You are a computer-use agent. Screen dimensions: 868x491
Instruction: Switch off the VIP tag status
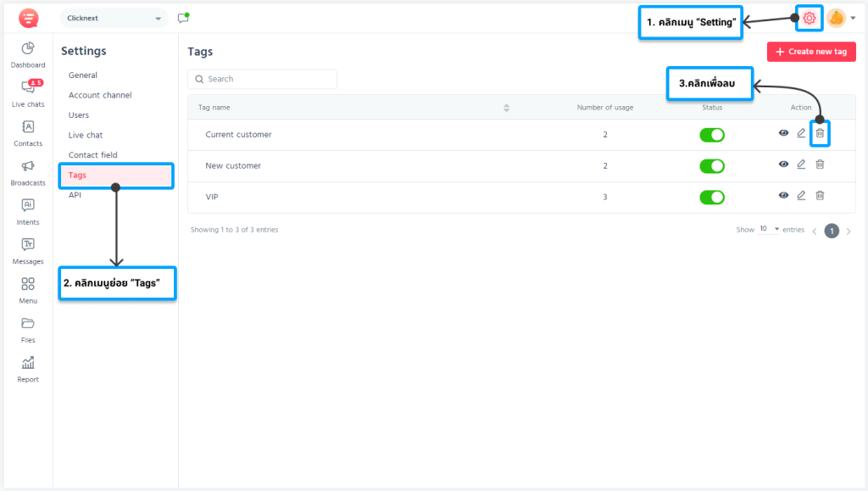712,197
